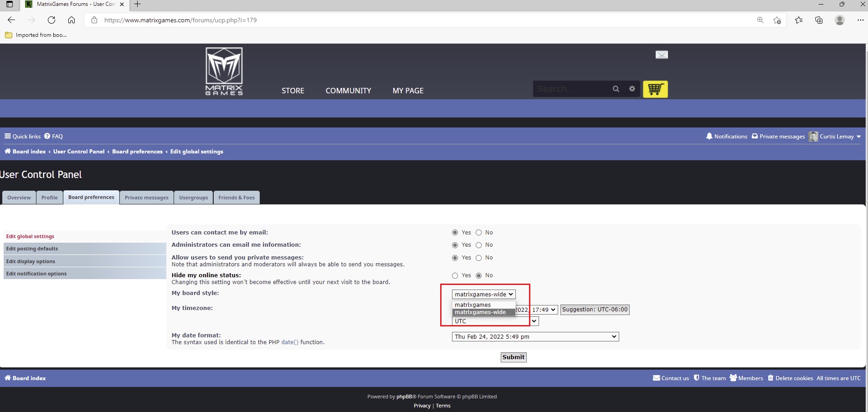Viewport: 868px width, 412px height.
Task: Choose matrixgames style option
Action: (x=483, y=305)
